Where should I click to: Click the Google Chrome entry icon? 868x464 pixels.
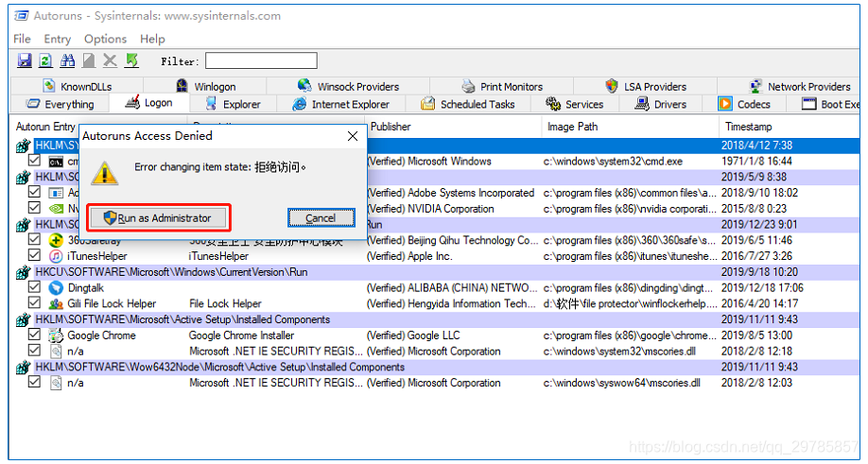point(56,335)
